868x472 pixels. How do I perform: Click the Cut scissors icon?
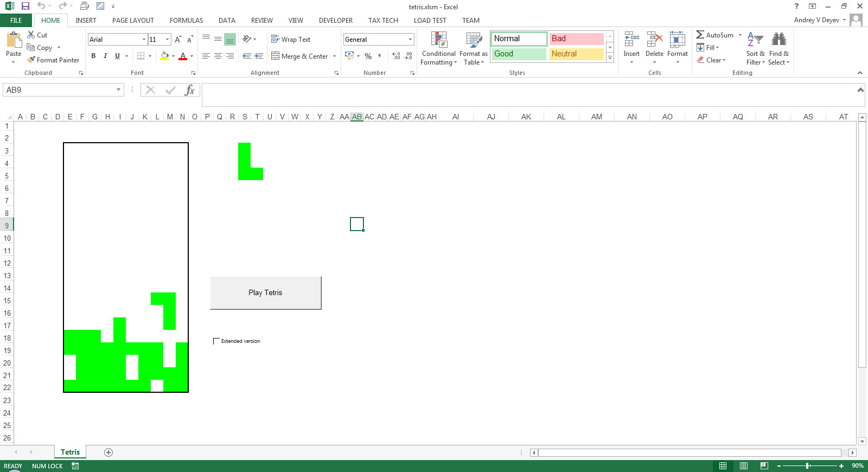pos(31,35)
